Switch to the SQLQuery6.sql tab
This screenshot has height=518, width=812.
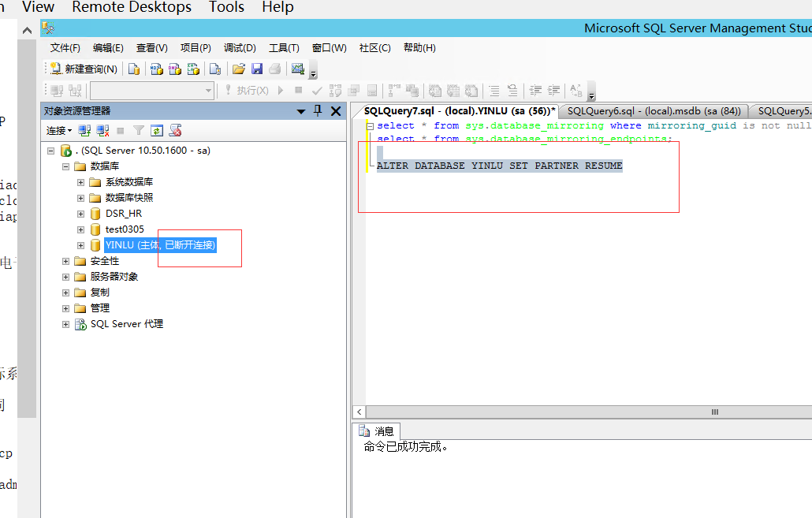click(654, 111)
